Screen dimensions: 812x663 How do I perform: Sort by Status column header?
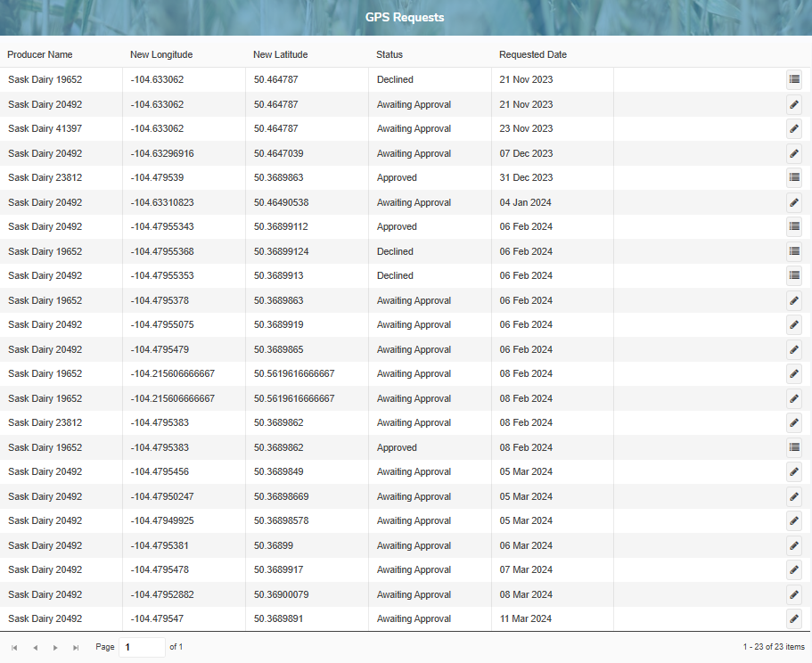tap(390, 54)
